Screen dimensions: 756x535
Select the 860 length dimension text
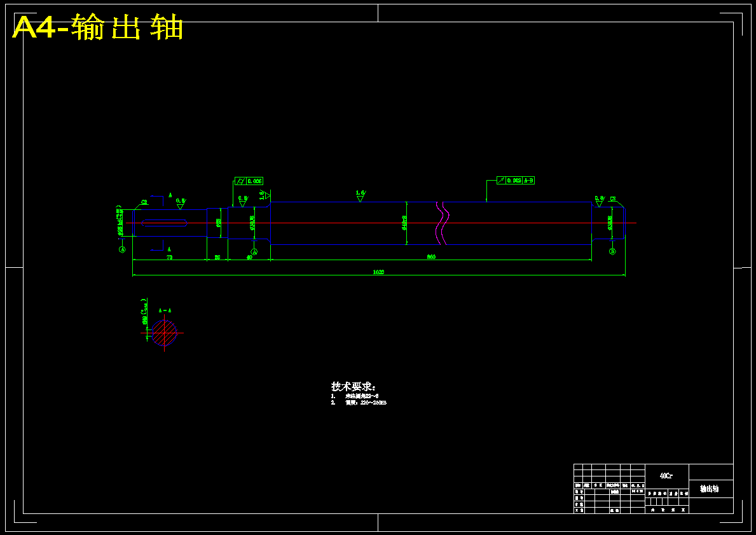pos(431,256)
